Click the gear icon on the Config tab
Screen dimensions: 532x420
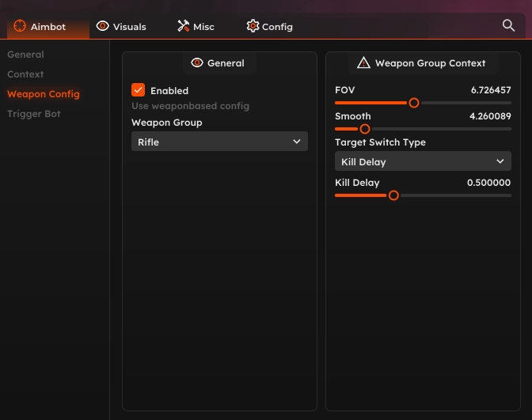click(253, 26)
